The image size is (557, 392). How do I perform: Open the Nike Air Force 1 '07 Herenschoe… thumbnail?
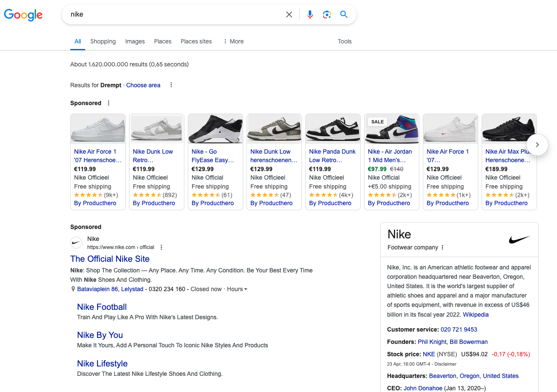tap(98, 129)
